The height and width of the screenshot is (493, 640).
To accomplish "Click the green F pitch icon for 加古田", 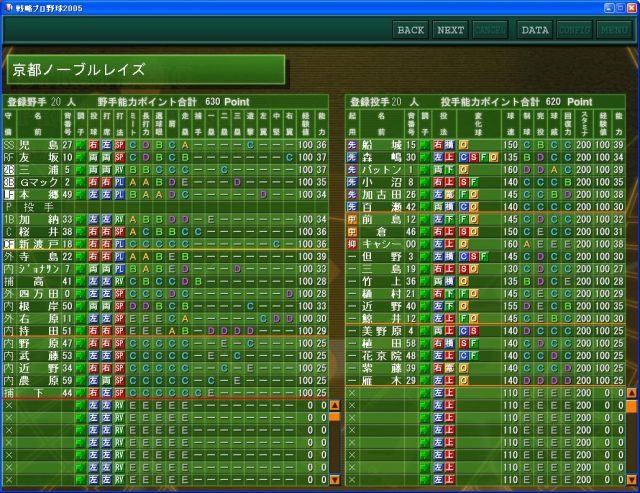I will 463,195.
